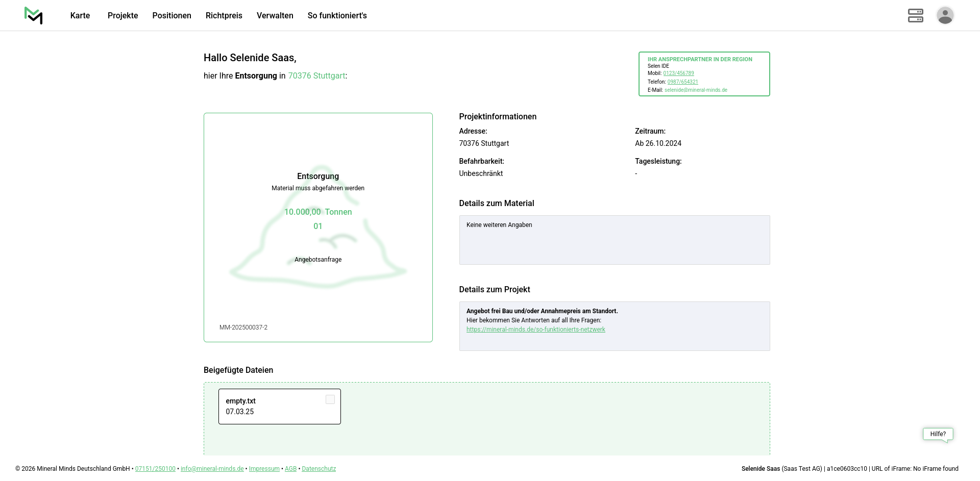Open the so-funktionierts-netzwerk URL
This screenshot has width=980, height=481.
point(535,330)
